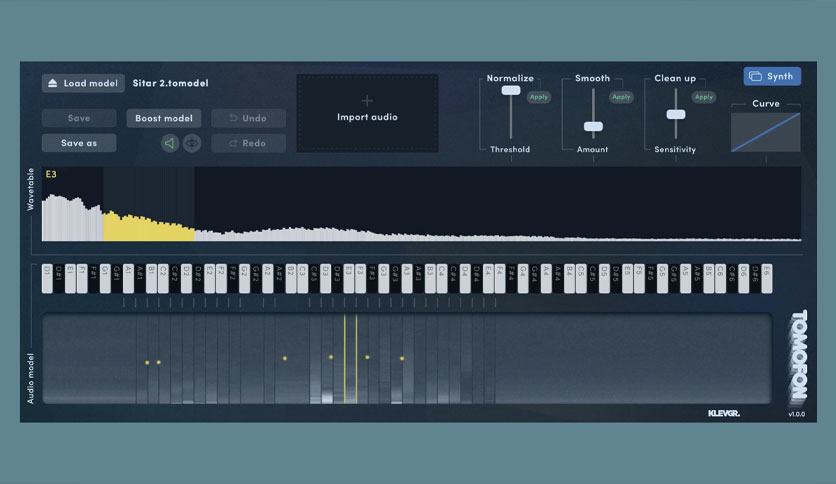Select the C2 piano key

click(163, 278)
